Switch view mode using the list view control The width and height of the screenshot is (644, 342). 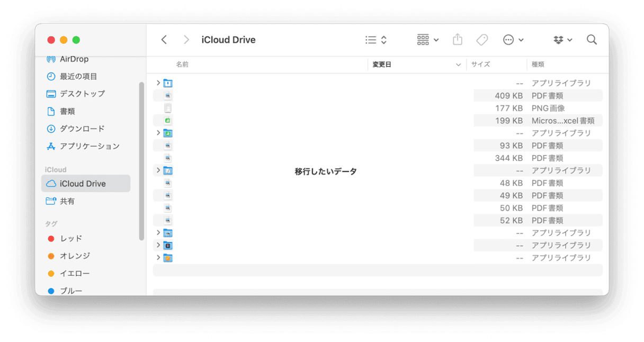point(371,40)
